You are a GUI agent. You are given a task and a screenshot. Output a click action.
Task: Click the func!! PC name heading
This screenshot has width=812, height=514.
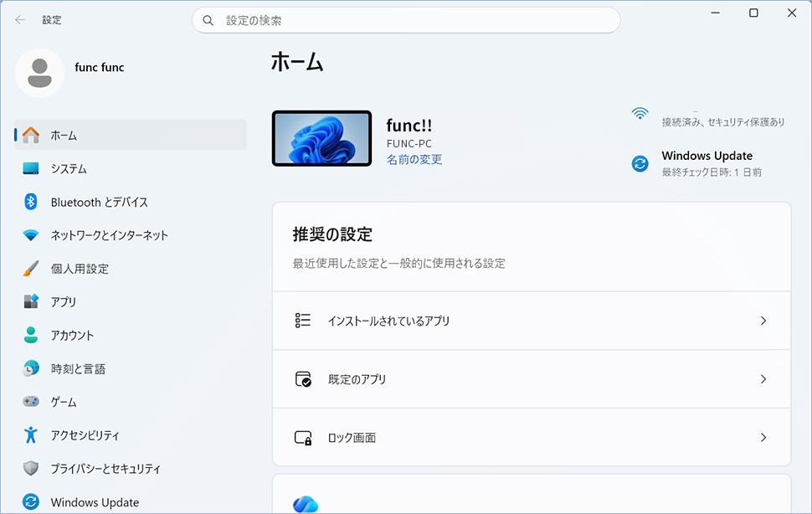tap(409, 126)
